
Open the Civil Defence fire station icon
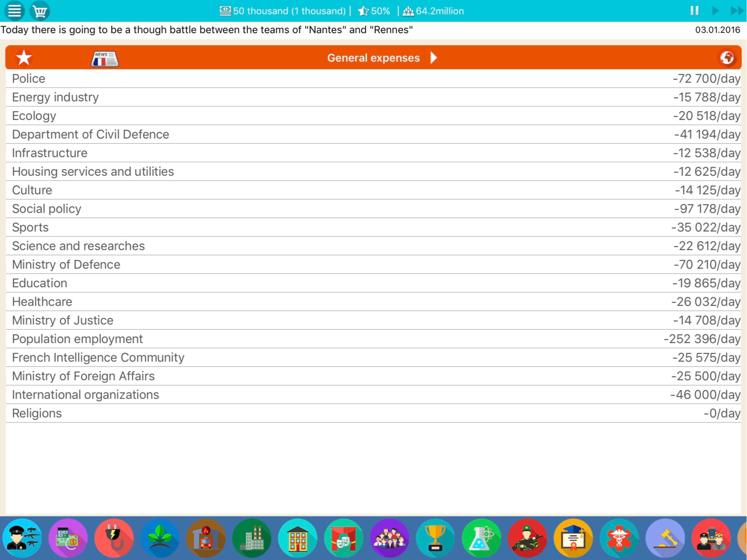pos(206,538)
